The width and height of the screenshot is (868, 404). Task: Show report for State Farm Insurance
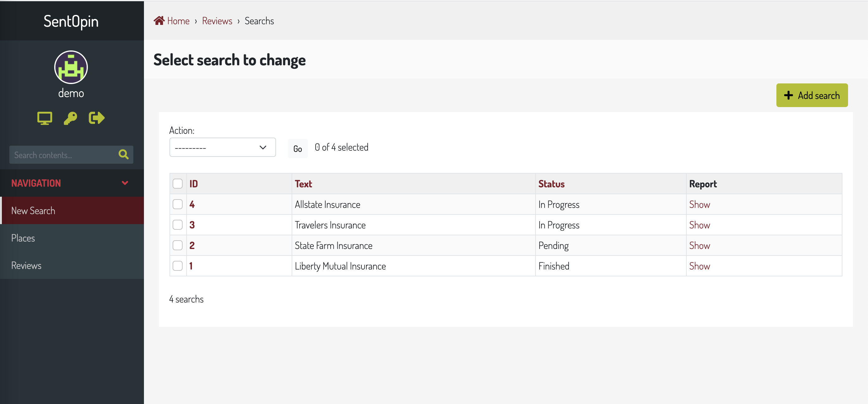tap(699, 246)
